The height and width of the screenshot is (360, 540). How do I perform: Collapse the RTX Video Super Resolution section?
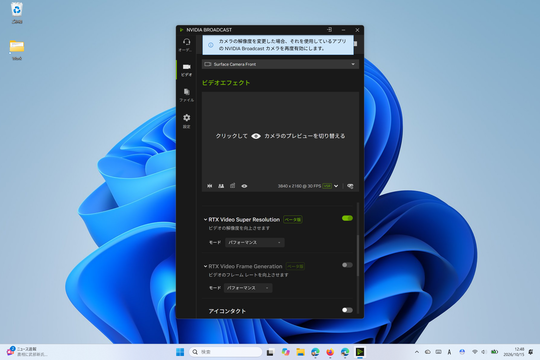(x=205, y=219)
